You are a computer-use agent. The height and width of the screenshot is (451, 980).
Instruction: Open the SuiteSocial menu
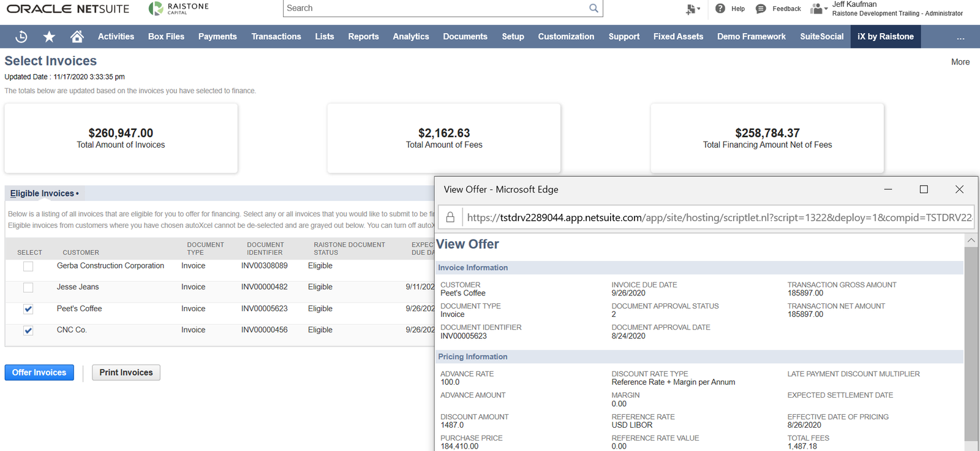[x=821, y=37]
